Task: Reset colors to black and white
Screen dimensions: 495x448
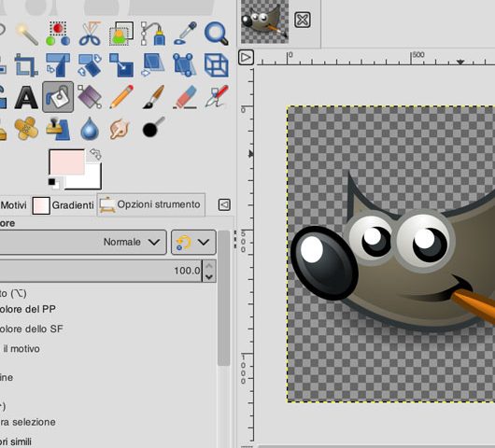Action: [53, 184]
